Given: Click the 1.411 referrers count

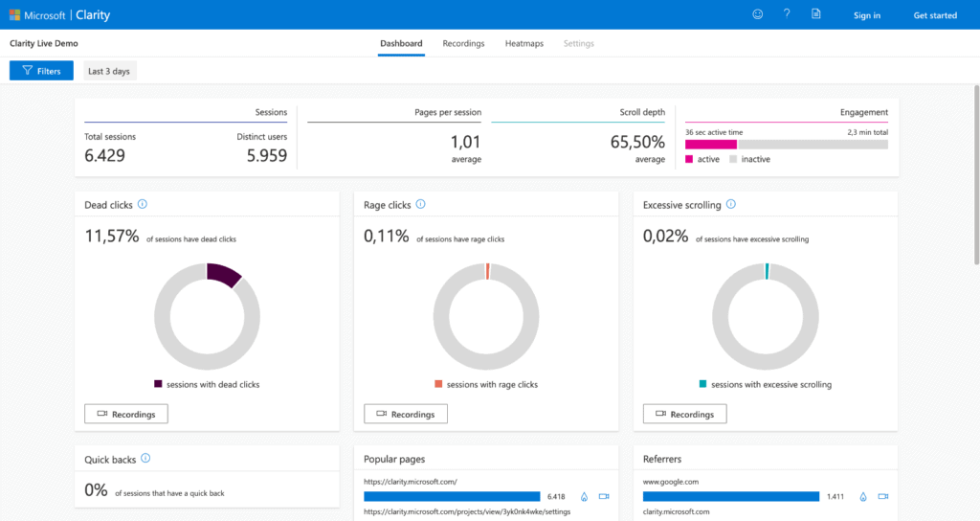Looking at the screenshot, I should pyautogui.click(x=835, y=497).
